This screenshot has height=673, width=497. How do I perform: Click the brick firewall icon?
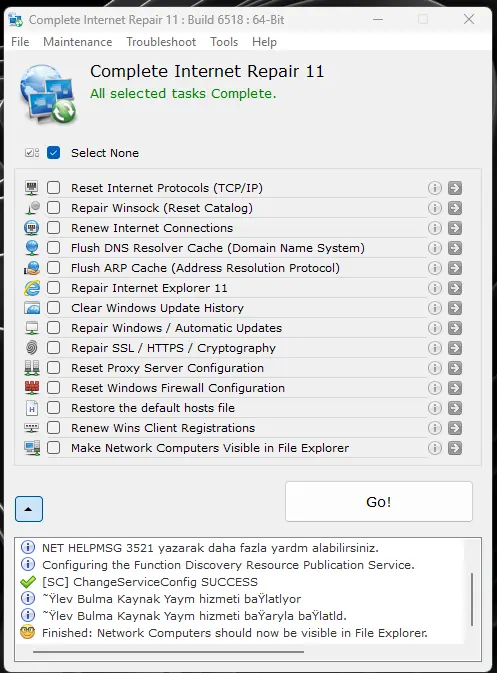tap(32, 388)
